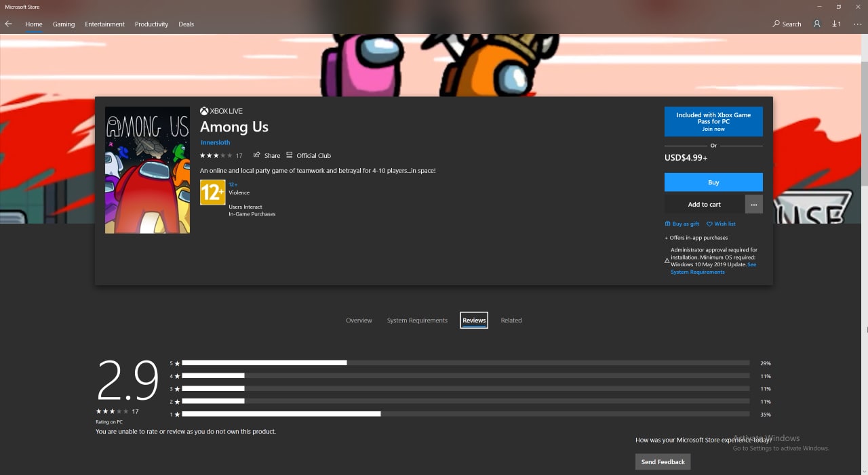This screenshot has width=868, height=475.
Task: Open the Entertainment tab
Action: click(x=104, y=24)
